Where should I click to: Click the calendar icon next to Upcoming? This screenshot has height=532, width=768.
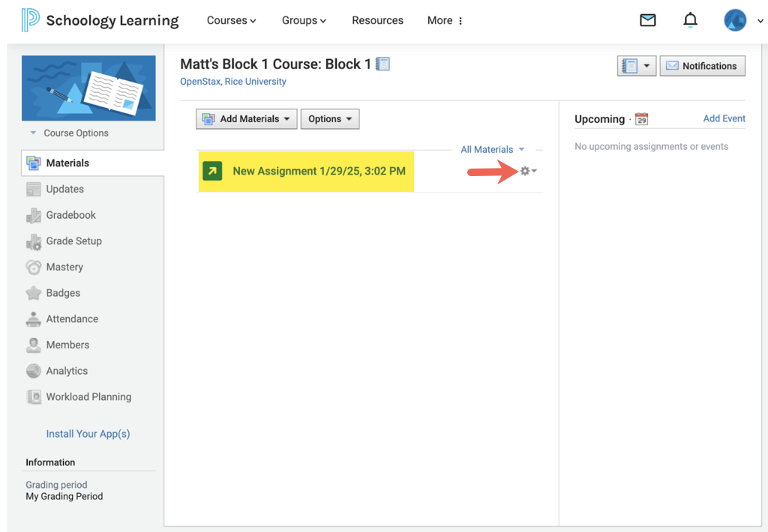641,118
